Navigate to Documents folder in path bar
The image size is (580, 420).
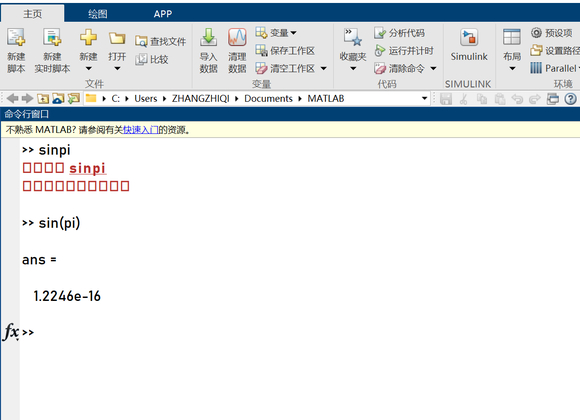click(268, 98)
